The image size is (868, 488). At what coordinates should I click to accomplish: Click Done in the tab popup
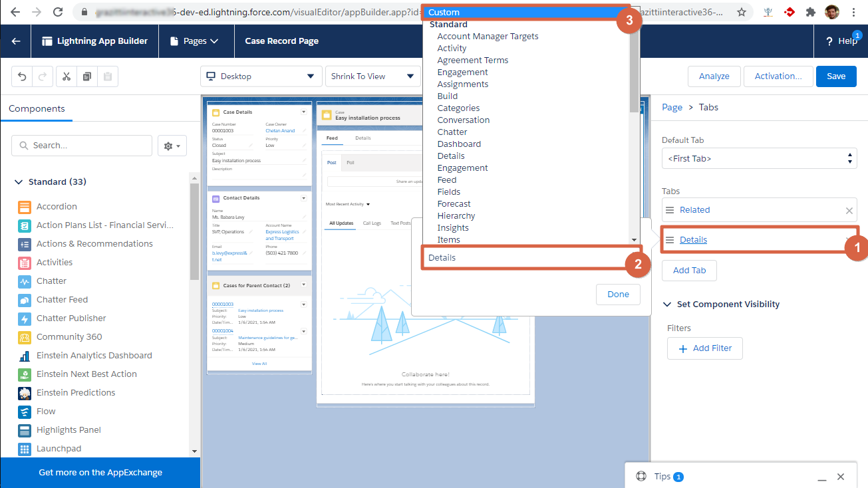pos(618,295)
